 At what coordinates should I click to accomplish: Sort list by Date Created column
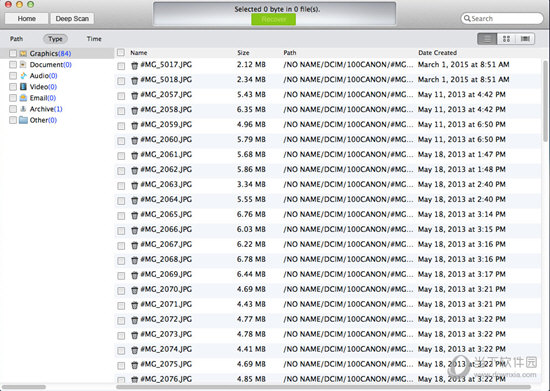pos(437,53)
